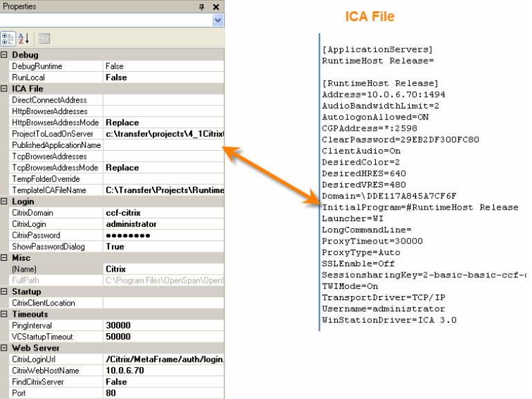Click the CitrixWebHostName property label
Image resolution: width=532 pixels, height=399 pixels.
46,371
